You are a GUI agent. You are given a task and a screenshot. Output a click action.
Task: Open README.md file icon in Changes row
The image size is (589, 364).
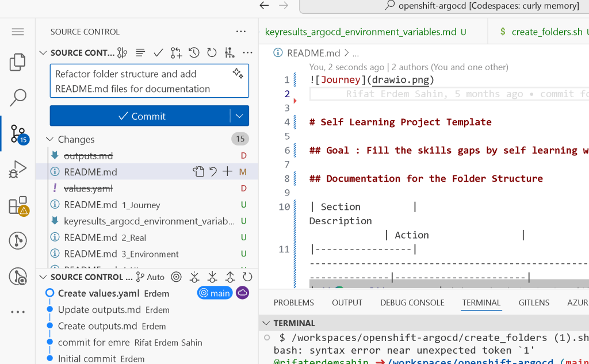pos(198,172)
